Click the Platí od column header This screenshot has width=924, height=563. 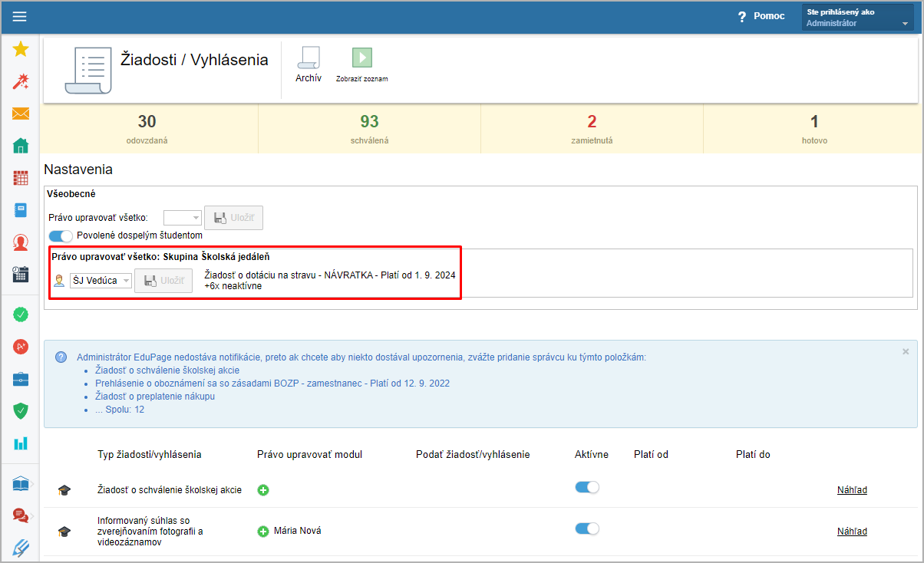651,454
